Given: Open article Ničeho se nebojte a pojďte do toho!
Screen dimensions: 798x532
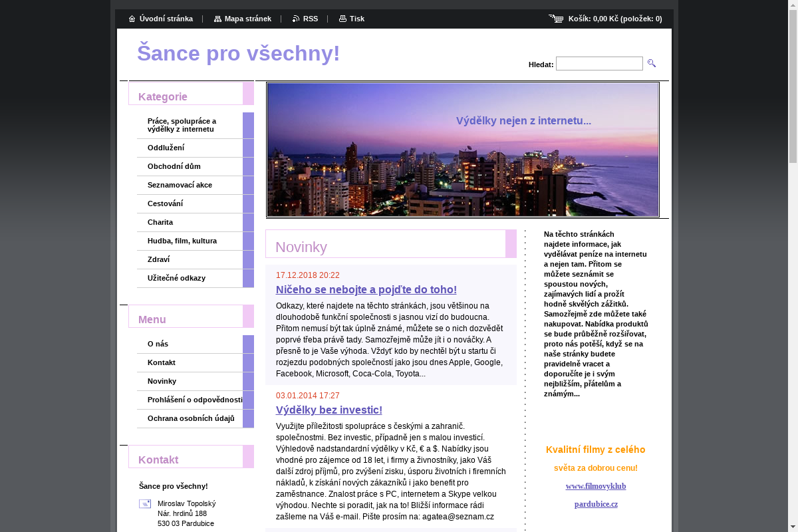Looking at the screenshot, I should [x=366, y=290].
